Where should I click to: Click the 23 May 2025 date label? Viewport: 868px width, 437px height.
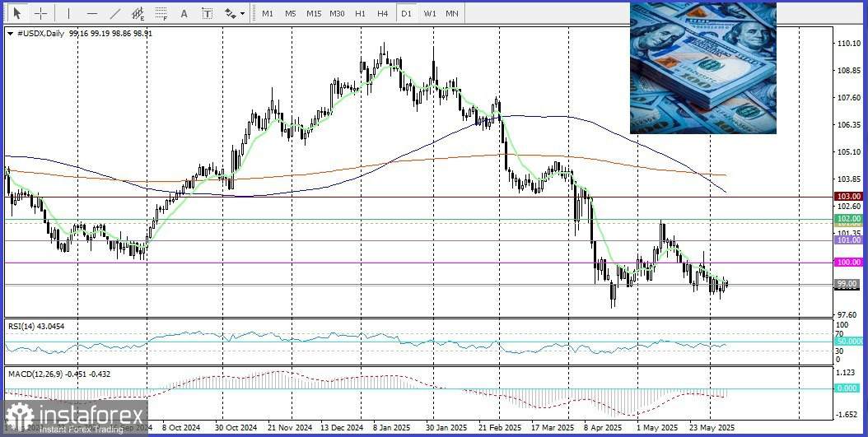(x=711, y=428)
